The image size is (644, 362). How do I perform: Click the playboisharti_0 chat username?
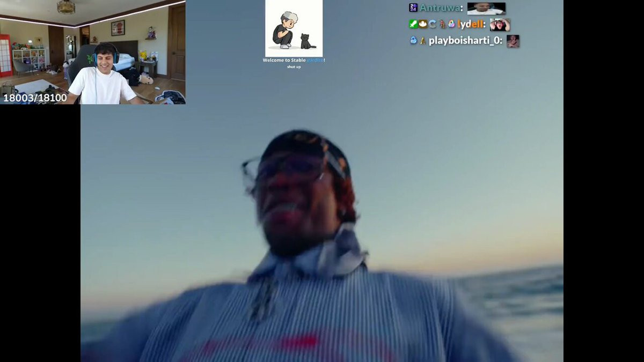pos(465,41)
